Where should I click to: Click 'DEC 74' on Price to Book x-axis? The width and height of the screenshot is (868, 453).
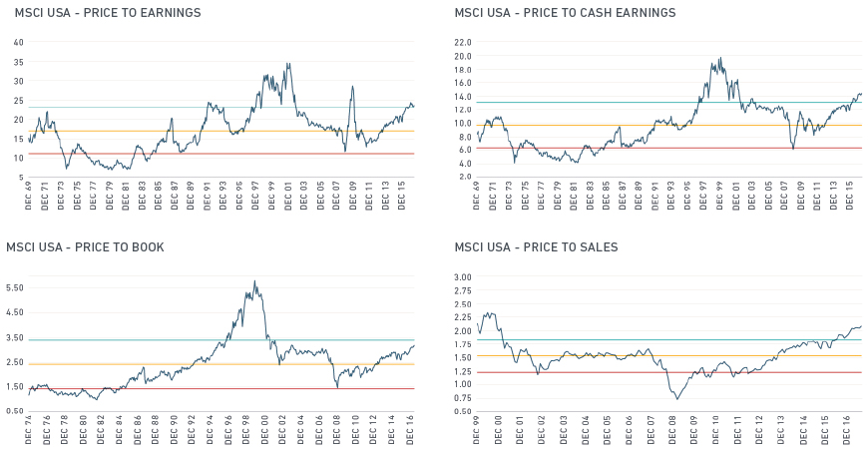29,430
